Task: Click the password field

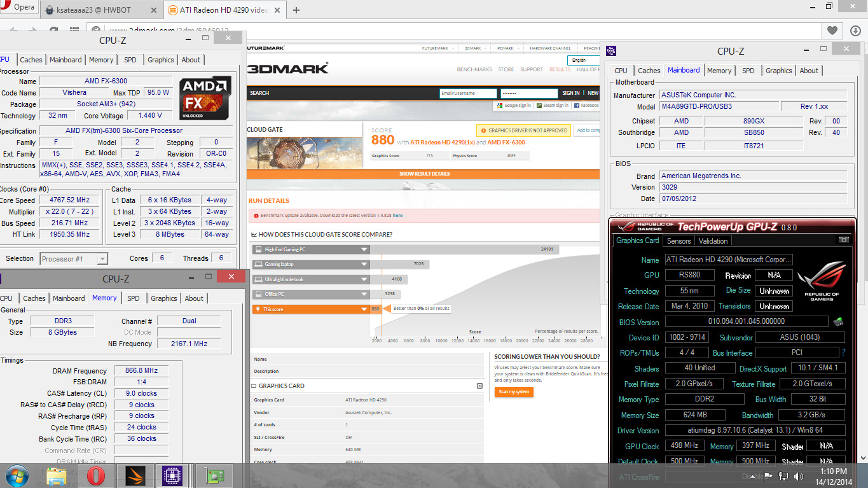Action: coord(529,93)
